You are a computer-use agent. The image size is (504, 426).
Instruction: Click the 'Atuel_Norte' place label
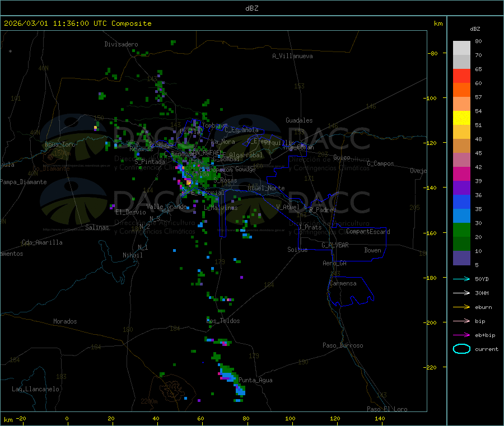point(266,188)
